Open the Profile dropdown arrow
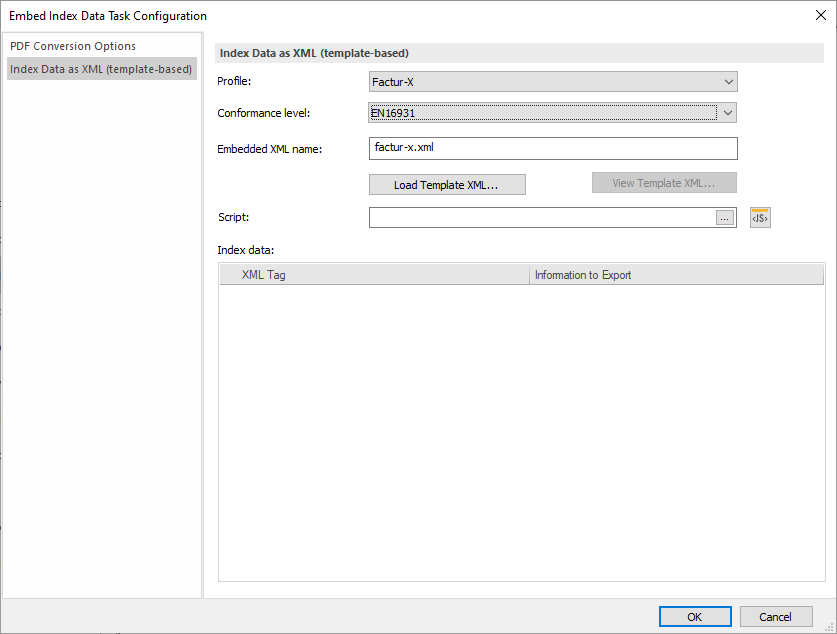Viewport: 837px width, 634px height. click(728, 81)
